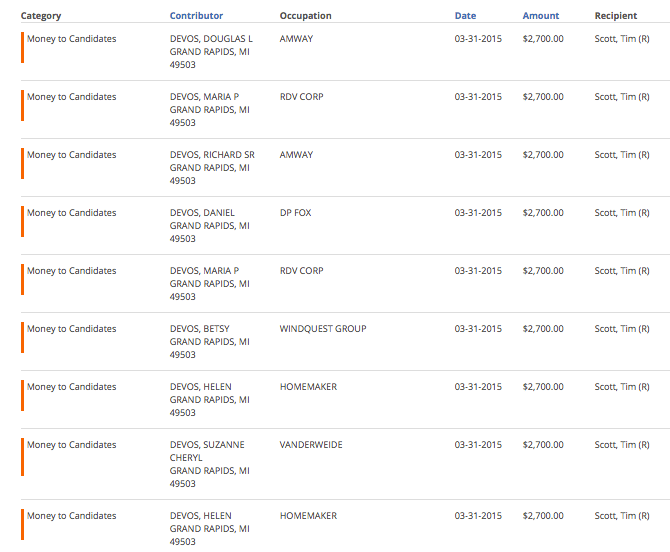Click AMWAY occupation in Douglas L row

point(296,39)
